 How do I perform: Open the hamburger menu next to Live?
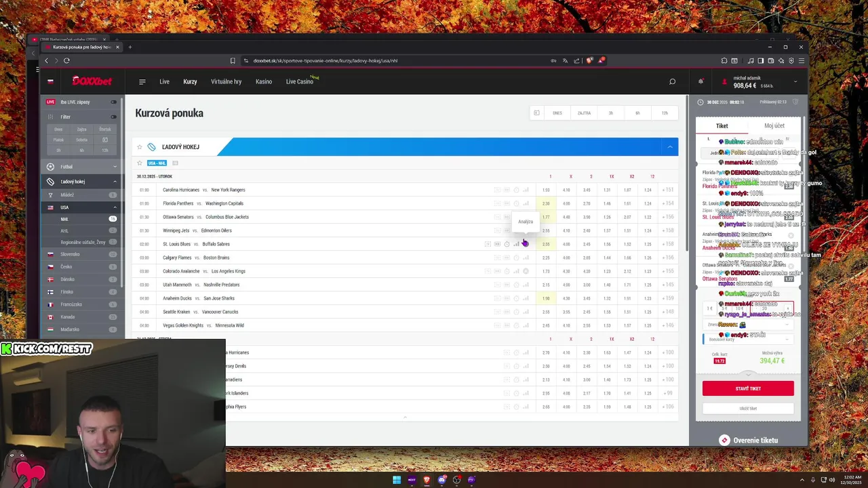[x=142, y=82]
